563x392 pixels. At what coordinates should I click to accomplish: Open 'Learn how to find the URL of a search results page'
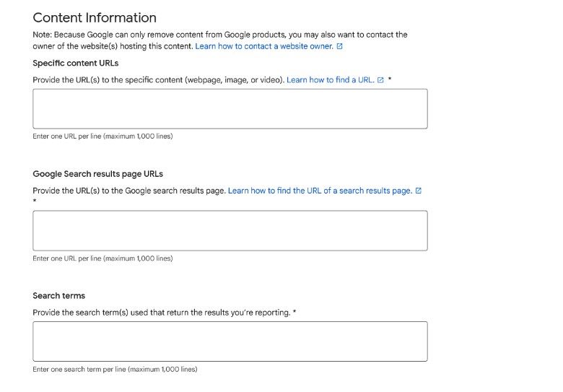click(320, 191)
